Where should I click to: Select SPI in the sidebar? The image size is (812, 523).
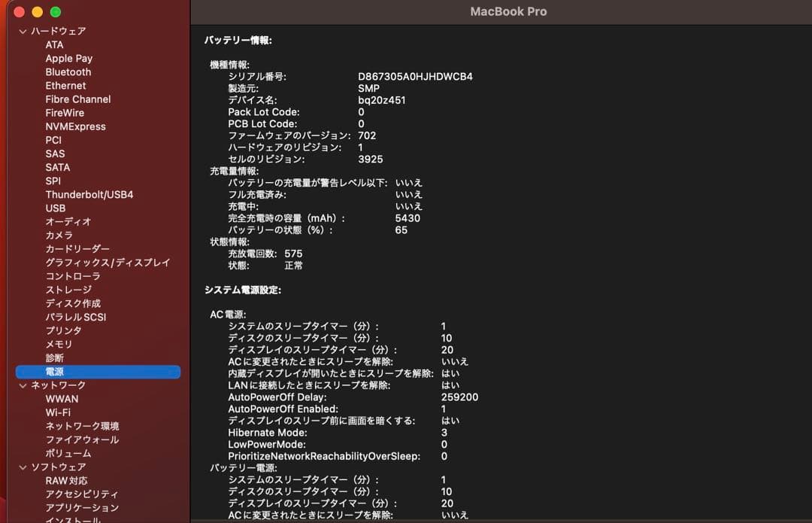(53, 181)
